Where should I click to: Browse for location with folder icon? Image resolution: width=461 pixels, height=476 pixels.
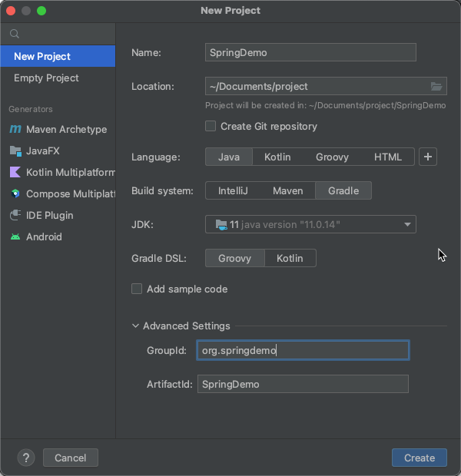click(x=436, y=87)
